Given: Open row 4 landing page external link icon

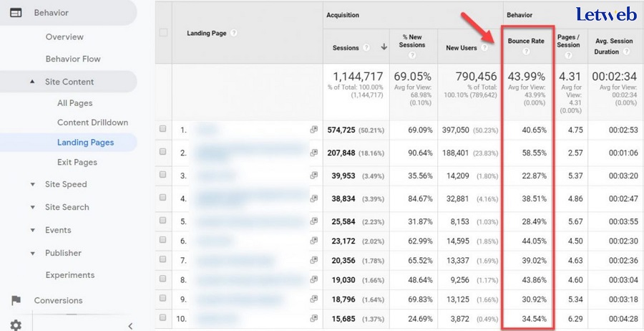Looking at the screenshot, I should tap(314, 198).
